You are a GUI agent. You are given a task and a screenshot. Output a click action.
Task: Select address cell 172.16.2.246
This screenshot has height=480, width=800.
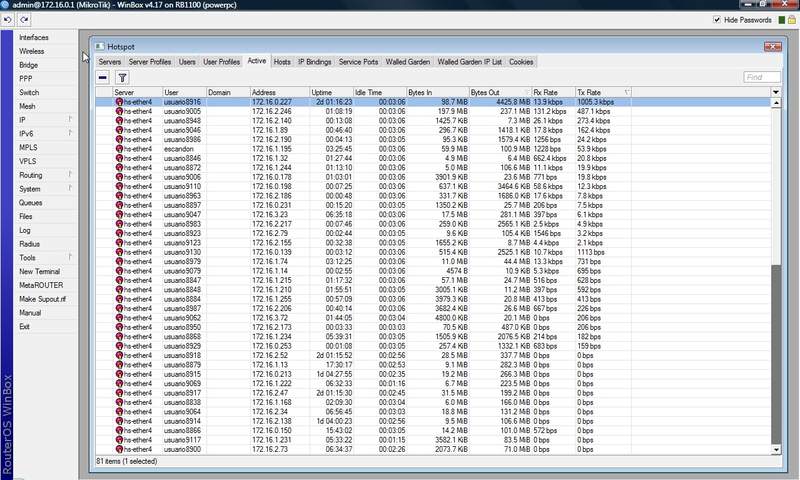coord(272,111)
